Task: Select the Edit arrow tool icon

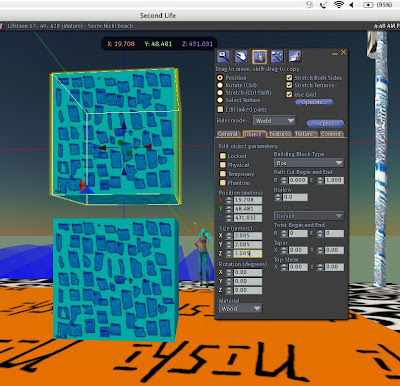Action: pos(259,56)
